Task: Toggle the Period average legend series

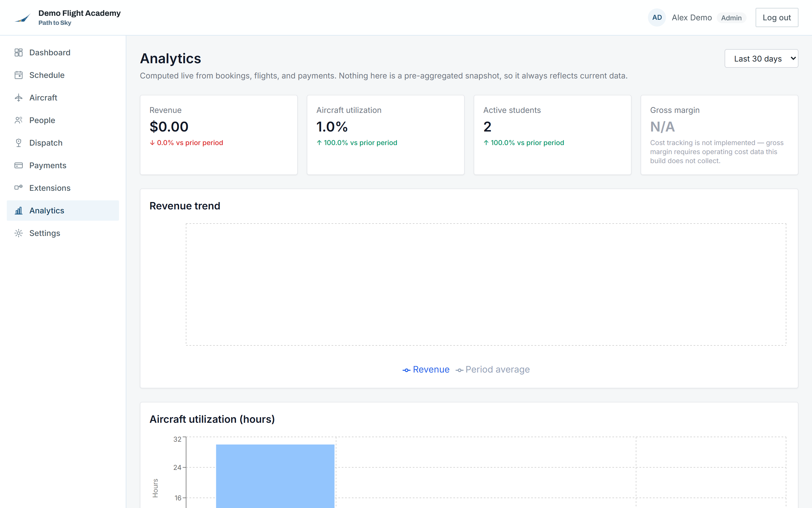Action: [x=493, y=369]
